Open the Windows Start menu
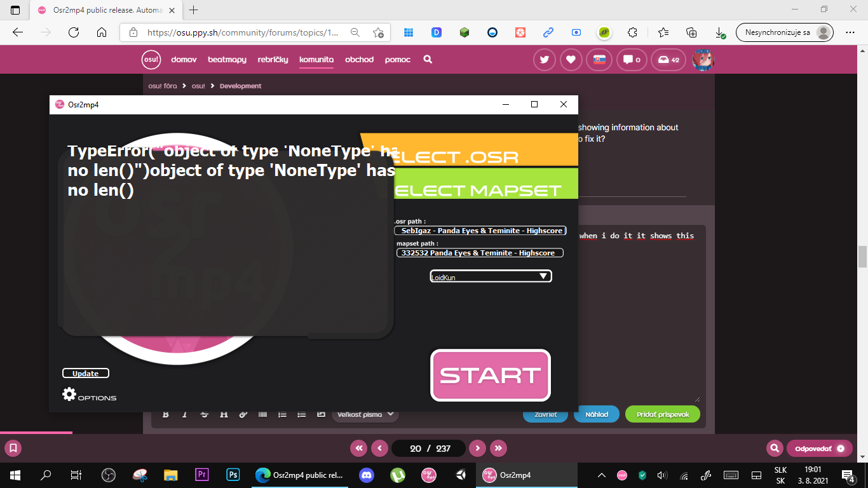This screenshot has height=488, width=868. pyautogui.click(x=15, y=475)
